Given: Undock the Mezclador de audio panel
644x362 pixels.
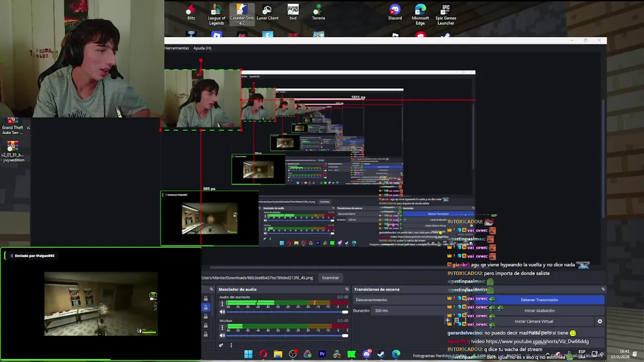Looking at the screenshot, I should tap(347, 289).
